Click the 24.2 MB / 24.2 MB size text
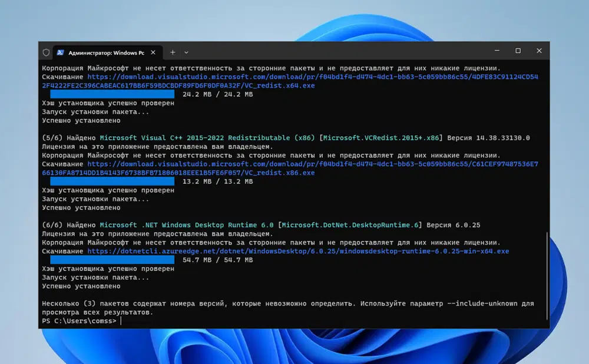Screen dimensions: 589x364 [217, 94]
